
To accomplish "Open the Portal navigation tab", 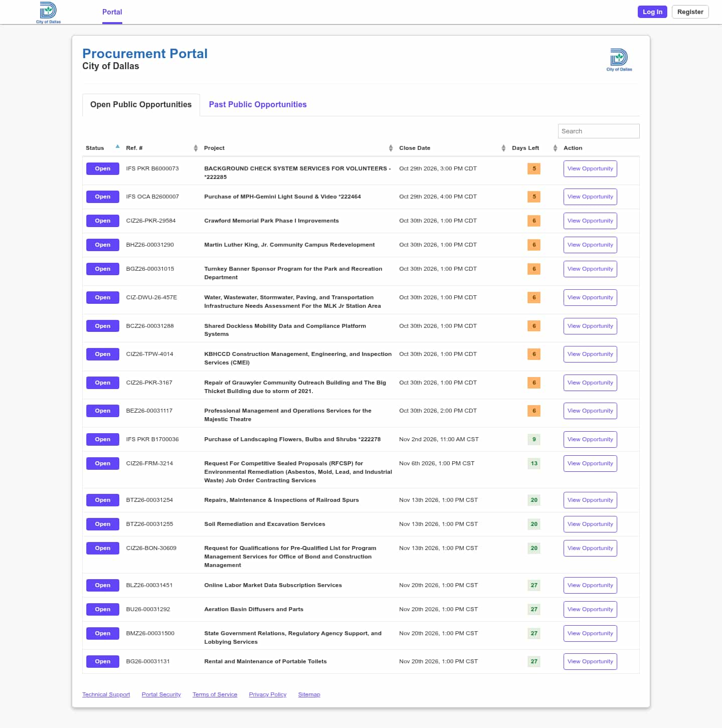I will point(112,12).
